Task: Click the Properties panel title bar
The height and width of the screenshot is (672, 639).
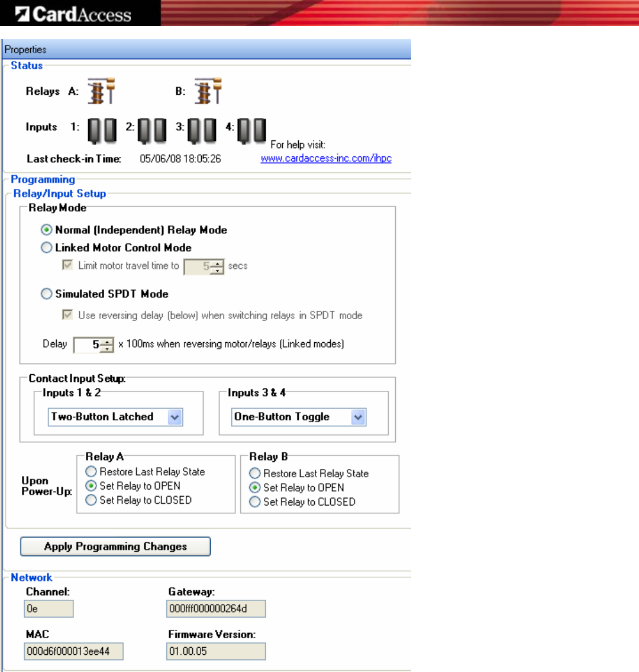Action: [207, 49]
